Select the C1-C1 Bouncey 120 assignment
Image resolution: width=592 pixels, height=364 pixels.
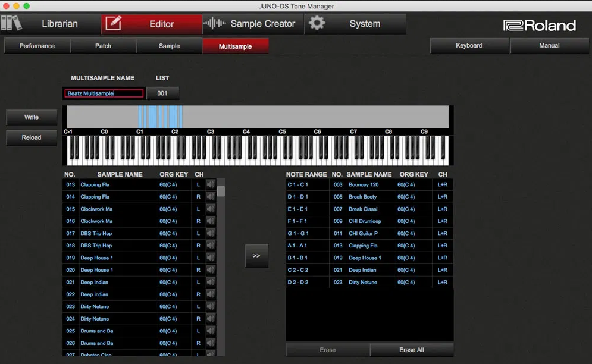pos(369,184)
